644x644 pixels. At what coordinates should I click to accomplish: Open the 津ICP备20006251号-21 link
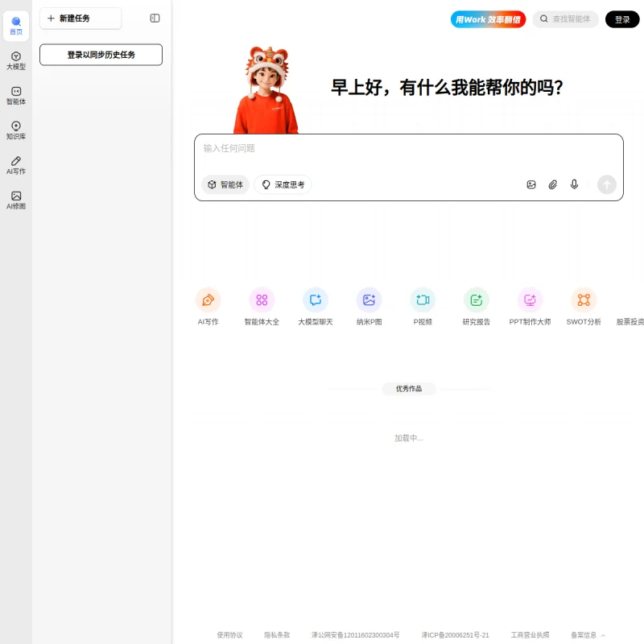tap(455, 635)
